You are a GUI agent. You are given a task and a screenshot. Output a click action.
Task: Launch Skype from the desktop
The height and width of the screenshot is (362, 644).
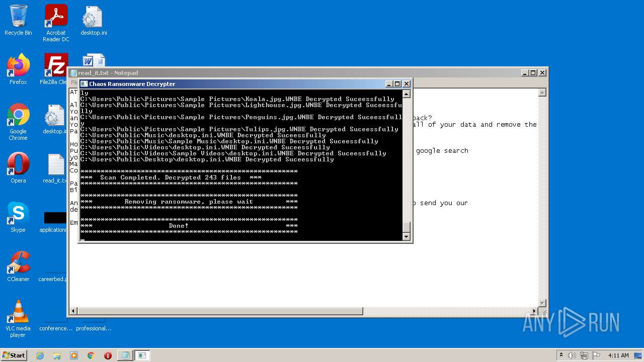pyautogui.click(x=18, y=217)
